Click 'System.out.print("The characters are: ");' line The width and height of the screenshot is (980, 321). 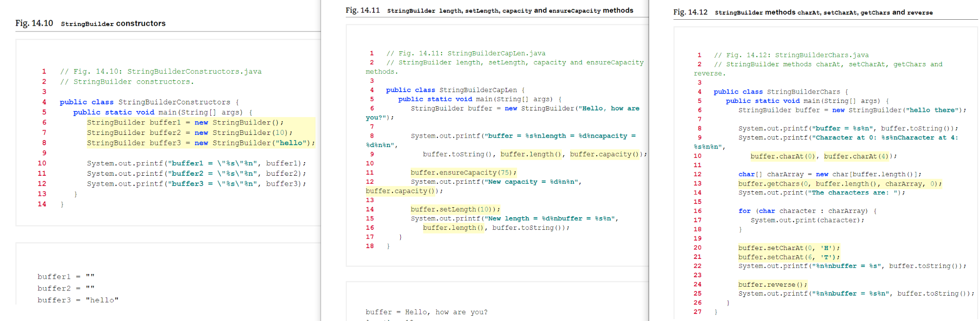pos(822,193)
